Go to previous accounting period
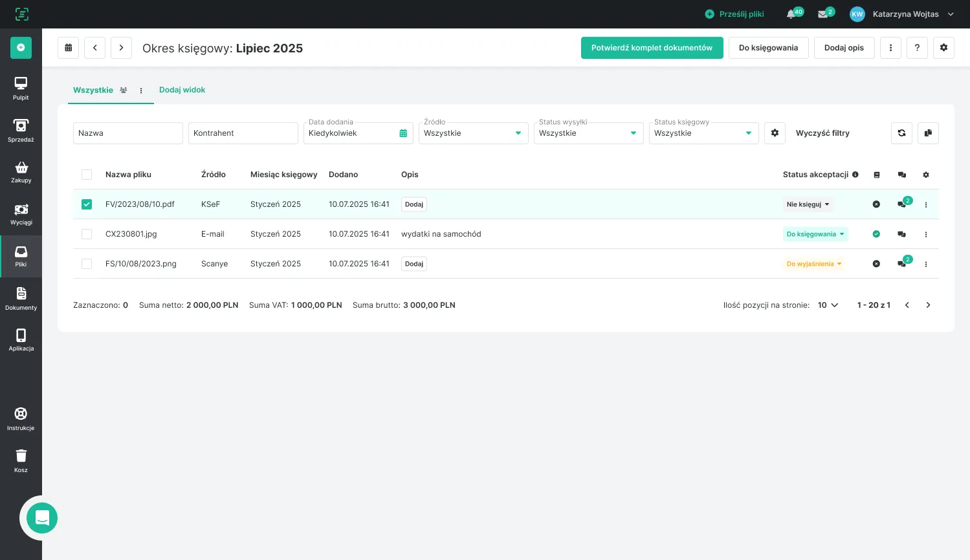This screenshot has width=970, height=560. [x=95, y=48]
